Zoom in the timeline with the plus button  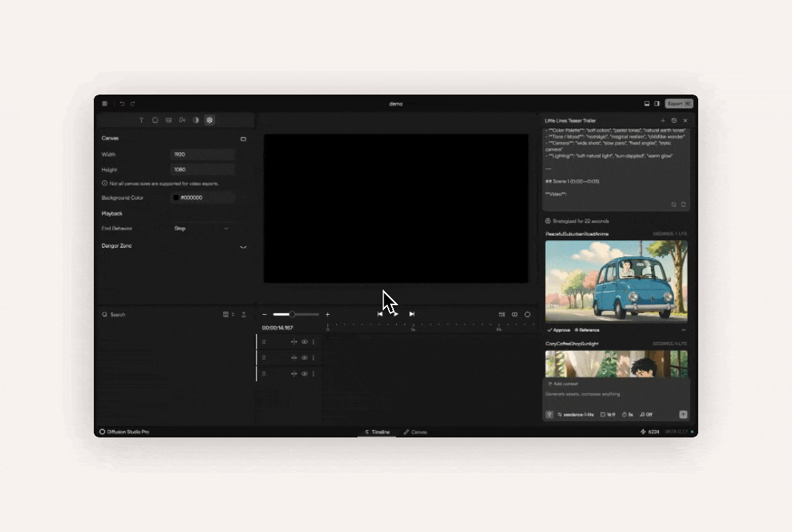point(328,314)
